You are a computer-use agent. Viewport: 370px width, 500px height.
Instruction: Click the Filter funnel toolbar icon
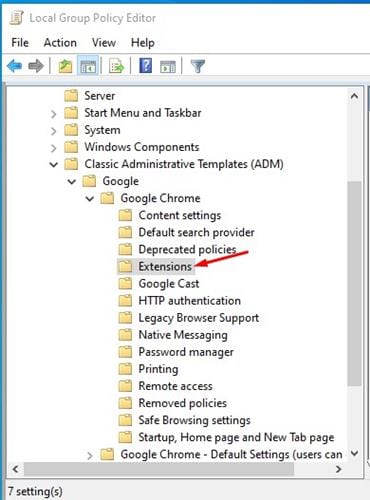click(197, 66)
